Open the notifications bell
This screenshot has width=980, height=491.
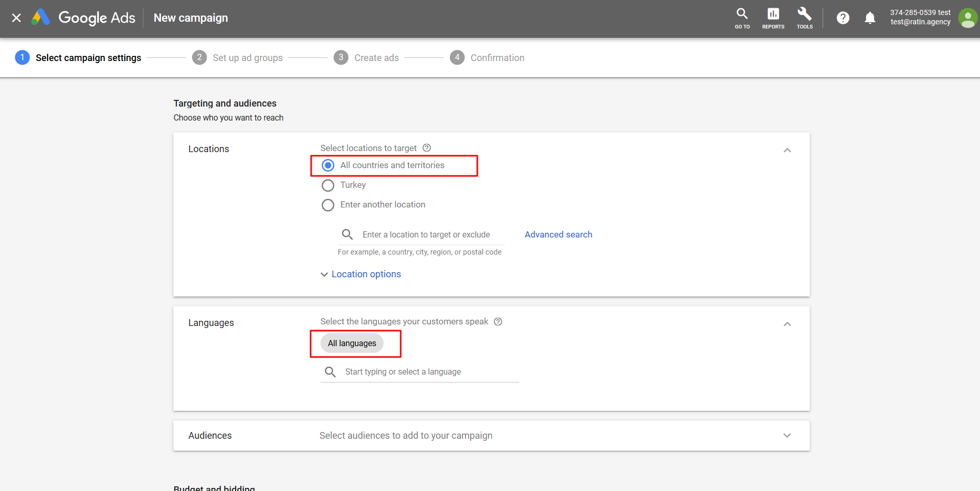(x=870, y=18)
